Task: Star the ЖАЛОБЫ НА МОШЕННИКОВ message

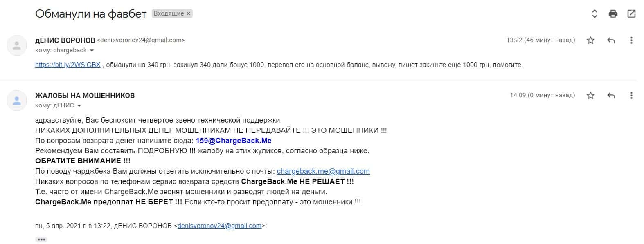Action: tap(590, 95)
